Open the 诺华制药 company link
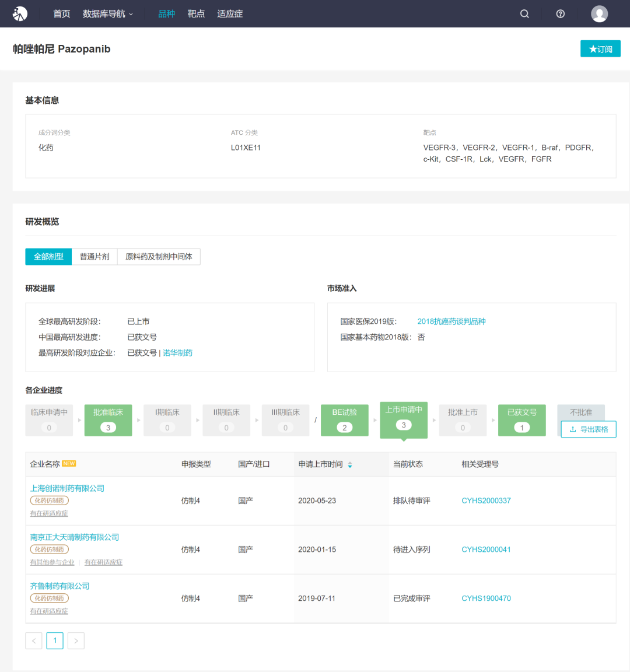The width and height of the screenshot is (630, 672). pyautogui.click(x=177, y=353)
